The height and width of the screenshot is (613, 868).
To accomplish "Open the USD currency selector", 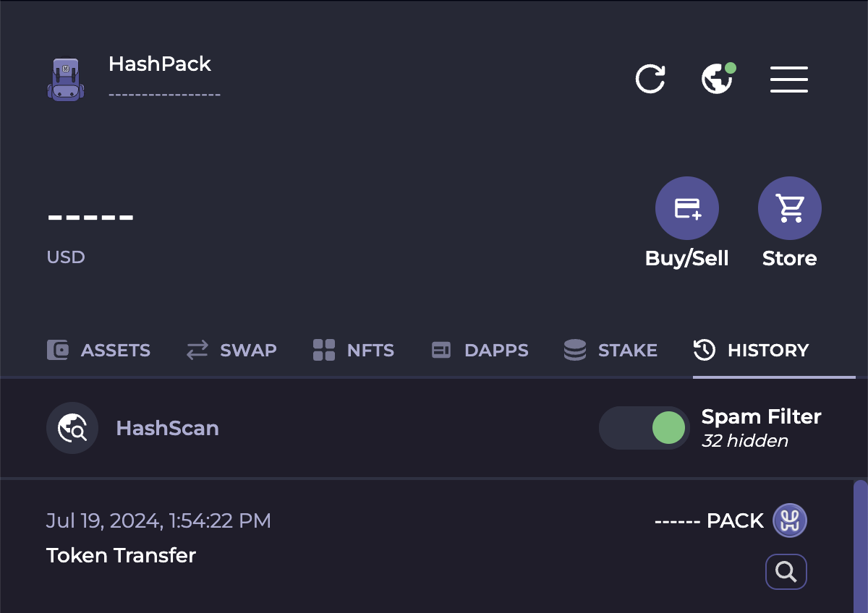I will coord(66,257).
